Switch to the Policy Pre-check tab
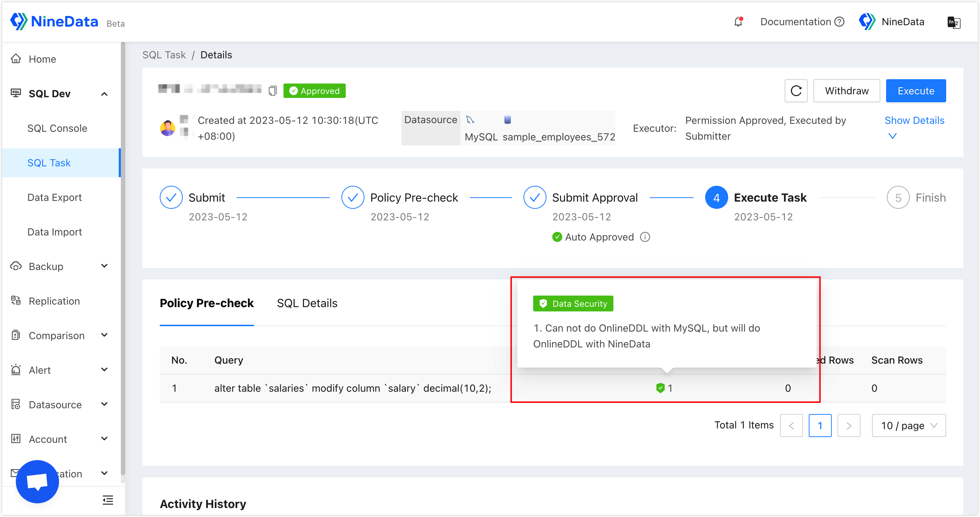980x517 pixels. pyautogui.click(x=207, y=303)
